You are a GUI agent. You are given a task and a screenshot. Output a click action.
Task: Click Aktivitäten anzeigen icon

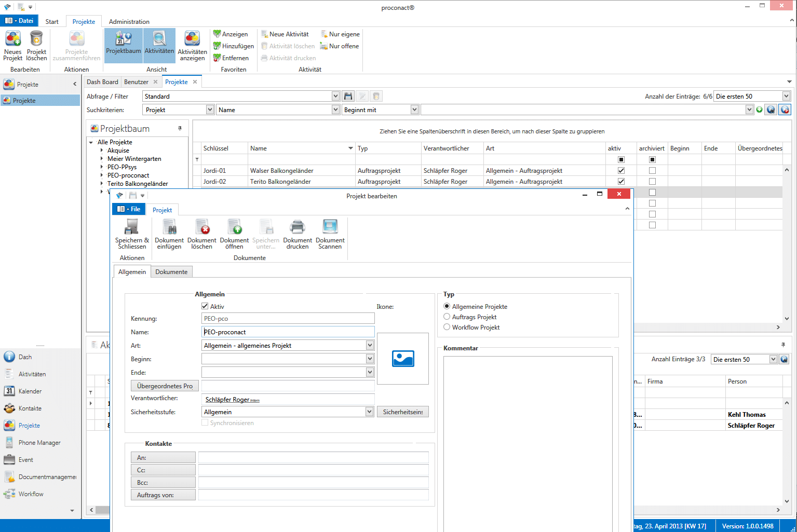pos(192,46)
